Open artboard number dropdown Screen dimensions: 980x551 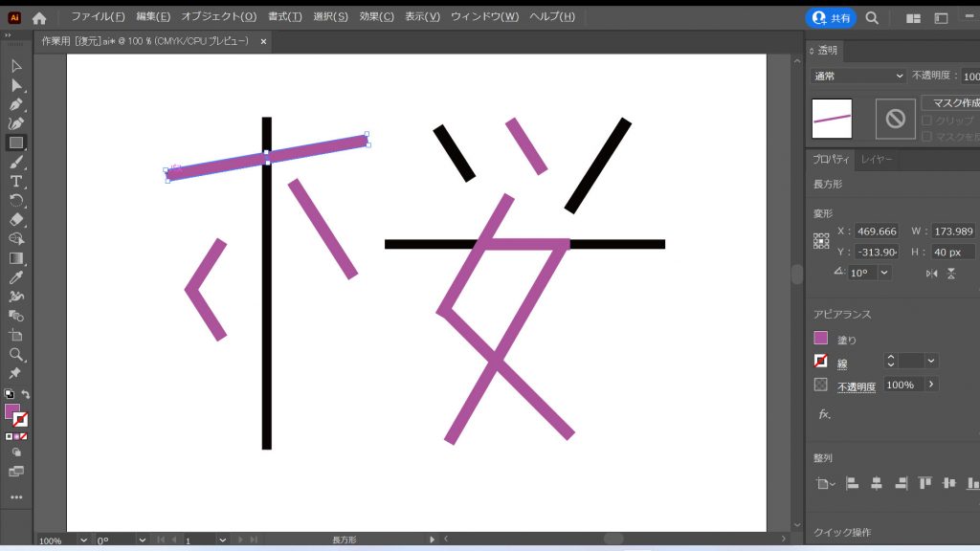click(222, 540)
